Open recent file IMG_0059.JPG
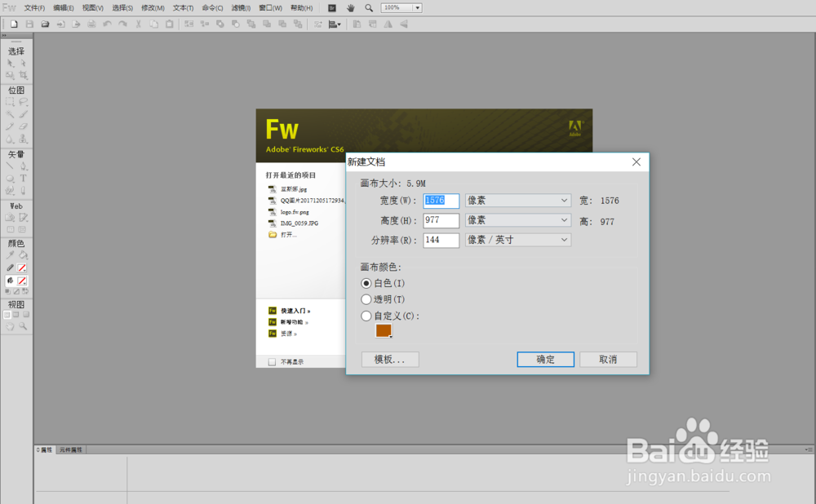This screenshot has height=504, width=816. click(299, 223)
